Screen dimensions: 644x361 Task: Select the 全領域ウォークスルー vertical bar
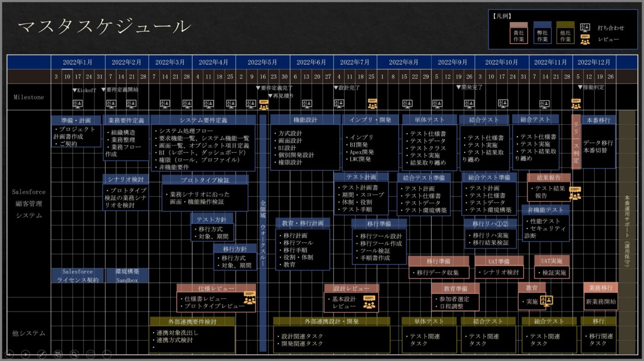tap(262, 231)
